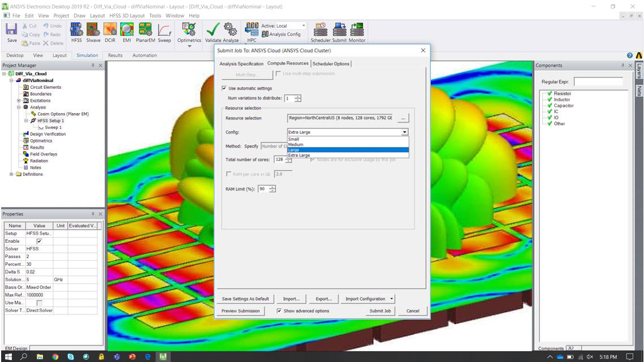Toggle Resistor component visibility check
This screenshot has height=362, width=644.
click(x=550, y=93)
